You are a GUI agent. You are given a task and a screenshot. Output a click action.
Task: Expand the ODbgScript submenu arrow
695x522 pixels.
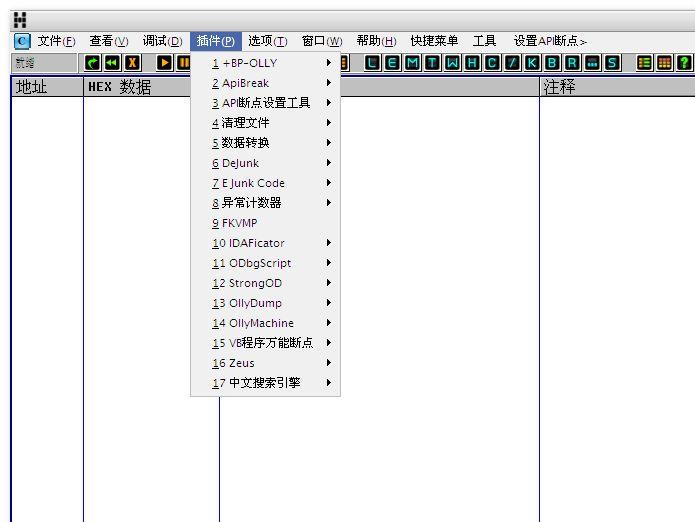coord(328,263)
